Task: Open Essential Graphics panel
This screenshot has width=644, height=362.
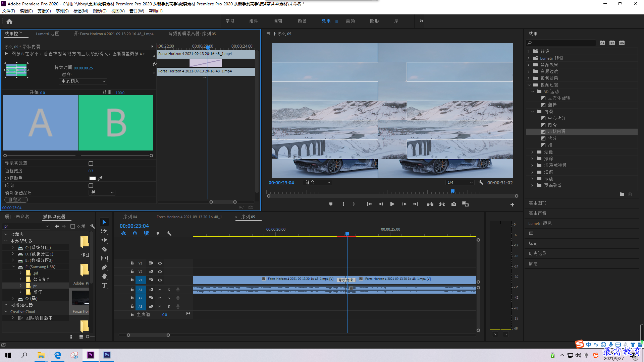Action: pos(537,203)
